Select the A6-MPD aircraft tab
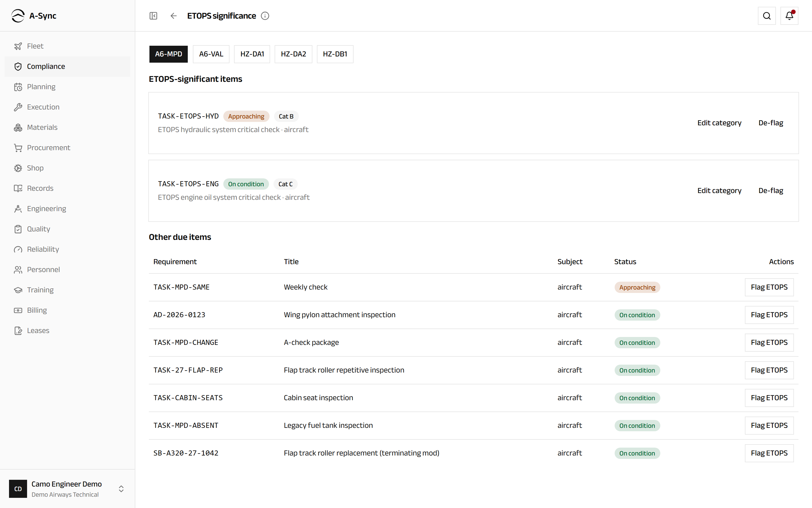The width and height of the screenshot is (812, 508). (x=168, y=54)
